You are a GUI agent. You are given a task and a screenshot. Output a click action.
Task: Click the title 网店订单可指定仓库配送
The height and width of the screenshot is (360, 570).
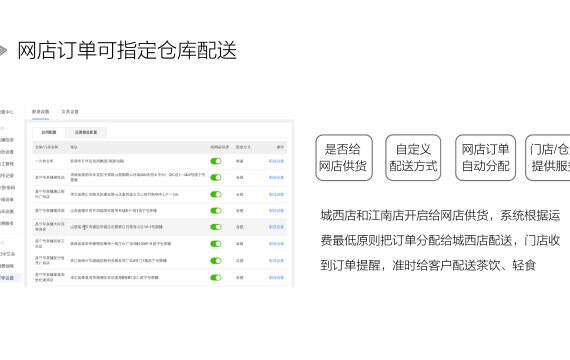[x=127, y=51]
